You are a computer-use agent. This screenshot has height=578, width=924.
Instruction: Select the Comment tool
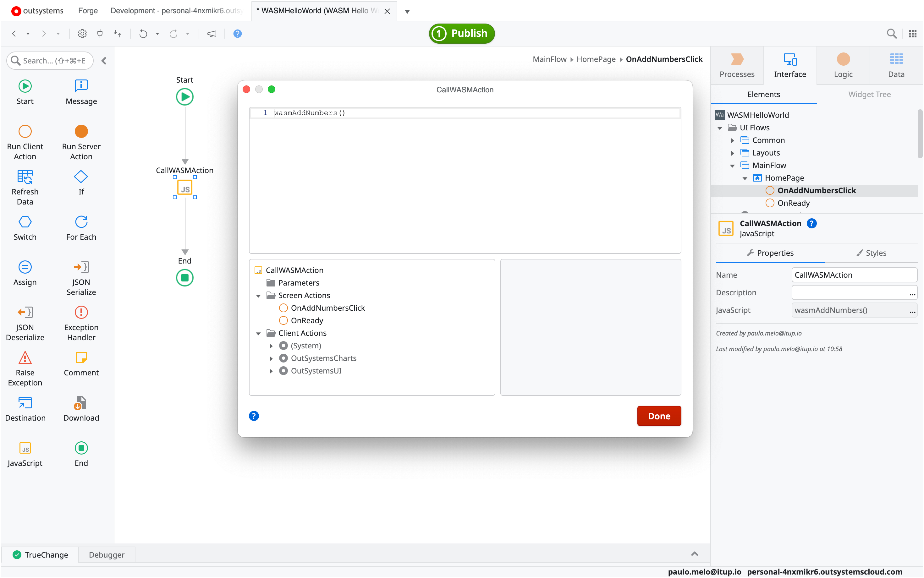pos(81,363)
